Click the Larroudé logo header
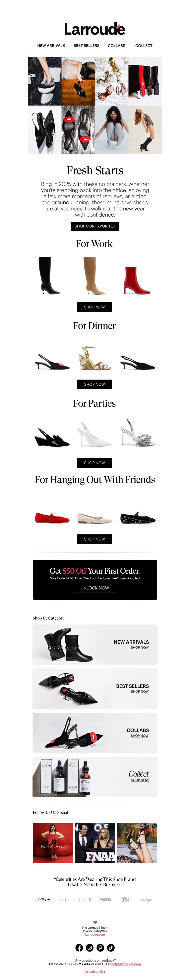This screenshot has height=980, width=190. (95, 29)
